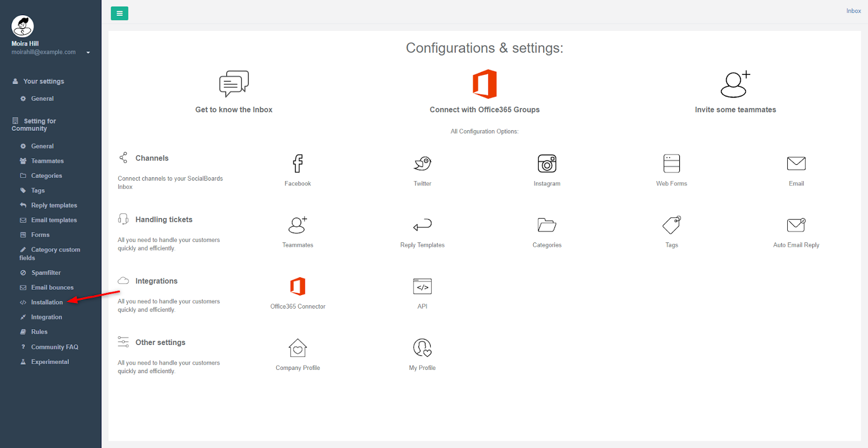868x448 pixels.
Task: Open Tags in the sidebar
Action: coord(38,190)
